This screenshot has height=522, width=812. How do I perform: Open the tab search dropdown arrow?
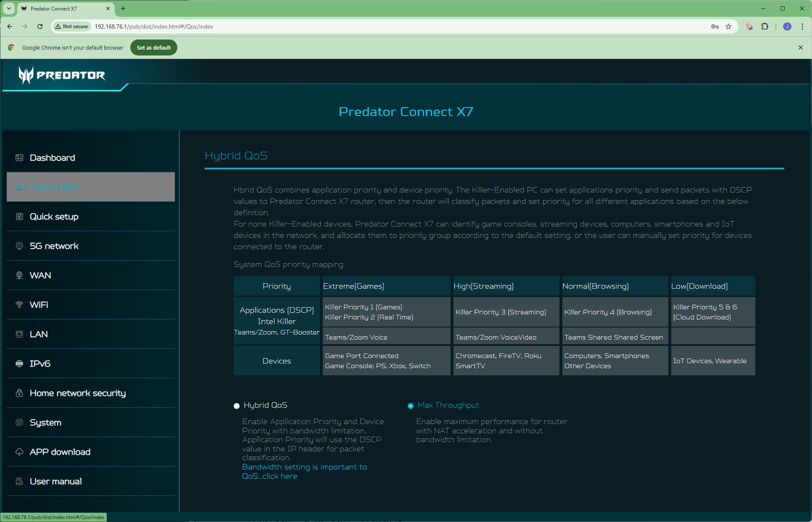pos(8,8)
